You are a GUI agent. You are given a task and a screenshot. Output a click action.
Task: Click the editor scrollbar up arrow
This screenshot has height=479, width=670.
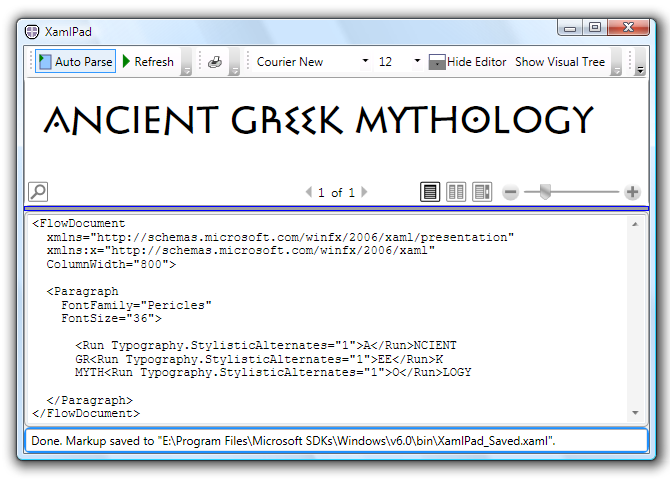click(635, 224)
